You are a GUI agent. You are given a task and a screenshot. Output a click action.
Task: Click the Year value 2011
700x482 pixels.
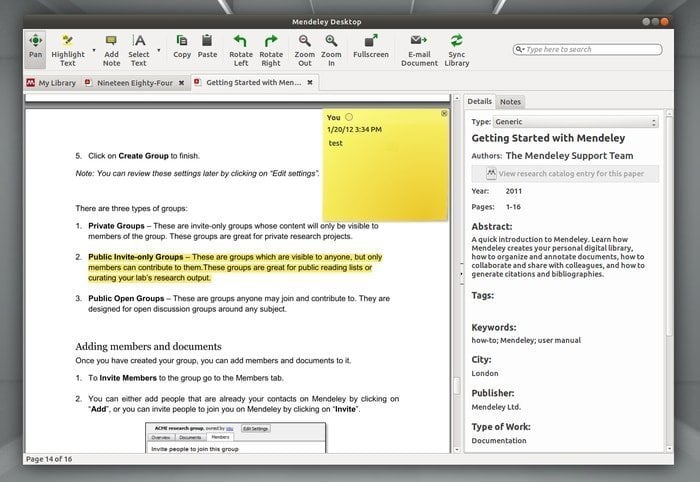pyautogui.click(x=513, y=191)
